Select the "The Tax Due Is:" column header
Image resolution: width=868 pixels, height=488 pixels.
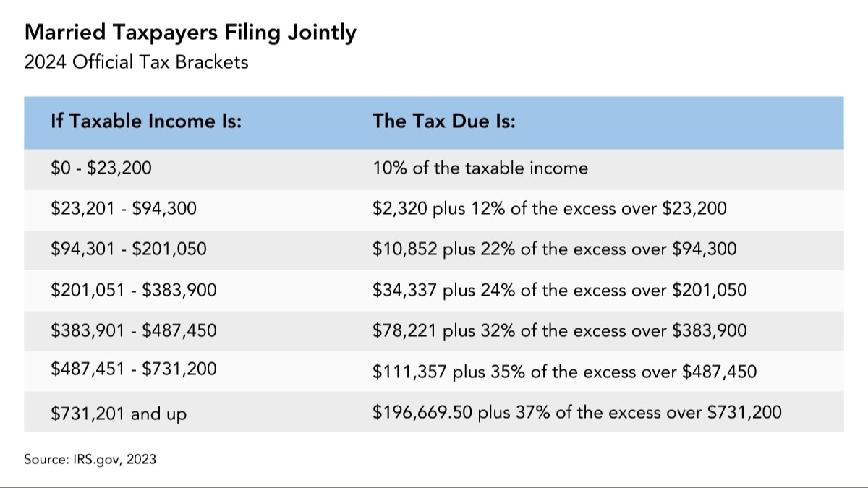pyautogui.click(x=443, y=121)
